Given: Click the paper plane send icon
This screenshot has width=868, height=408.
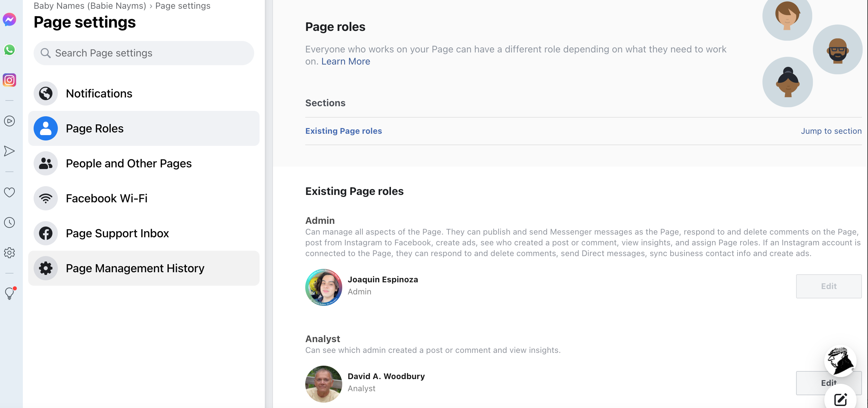Looking at the screenshot, I should [x=9, y=151].
